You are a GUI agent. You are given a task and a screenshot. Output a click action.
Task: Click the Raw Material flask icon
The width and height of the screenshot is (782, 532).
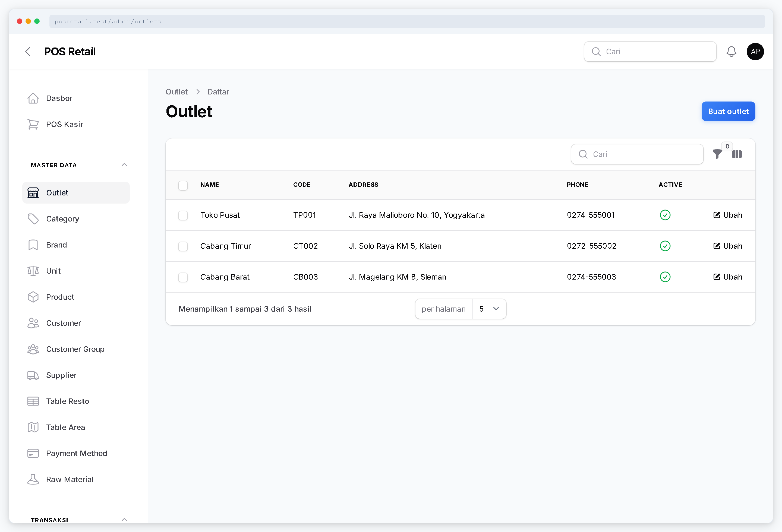[33, 480]
